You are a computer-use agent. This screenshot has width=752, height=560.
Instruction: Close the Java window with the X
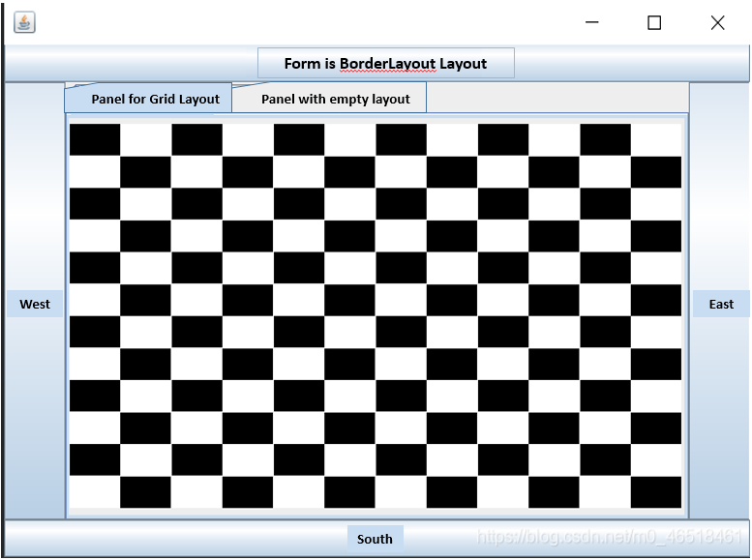tap(717, 22)
